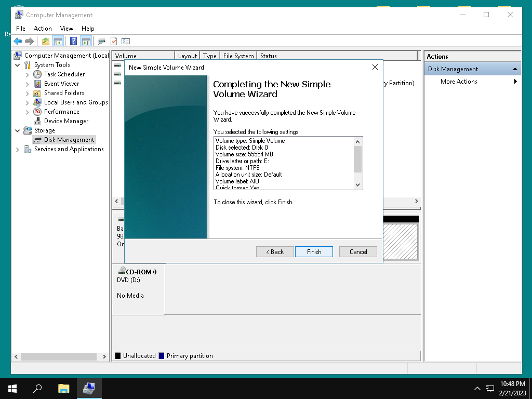Click the settings list scrollbar down arrow
Viewport: 532px width, 399px height.
tap(357, 185)
